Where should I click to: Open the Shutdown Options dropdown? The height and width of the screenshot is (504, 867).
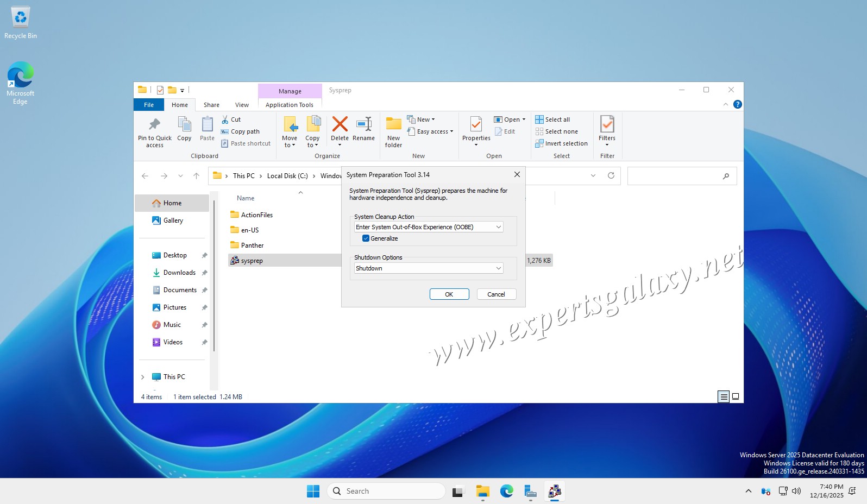(x=428, y=268)
